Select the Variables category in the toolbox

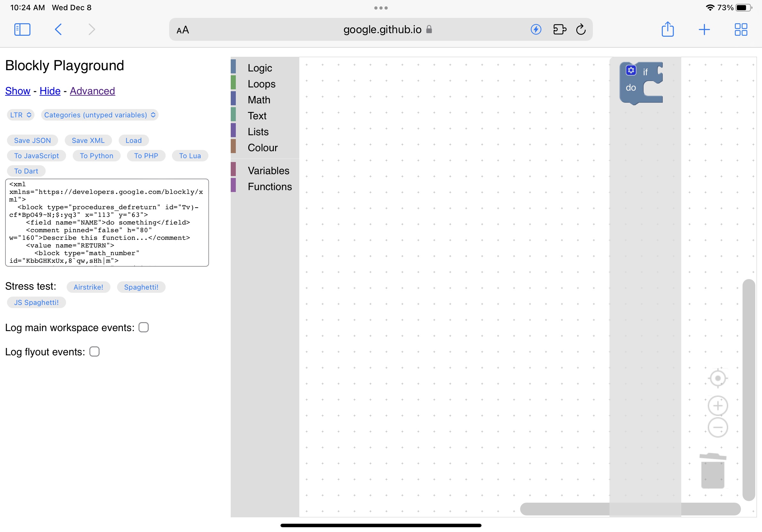[268, 170]
